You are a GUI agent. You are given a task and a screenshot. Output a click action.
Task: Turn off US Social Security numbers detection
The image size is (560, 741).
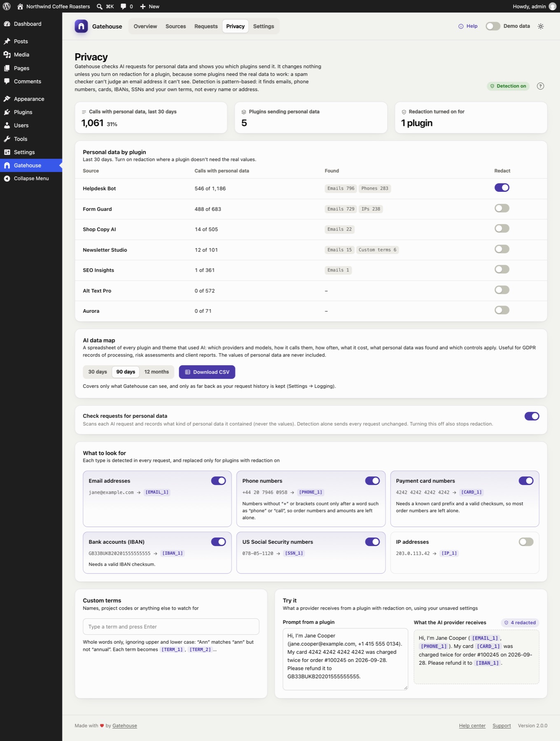[x=372, y=542]
